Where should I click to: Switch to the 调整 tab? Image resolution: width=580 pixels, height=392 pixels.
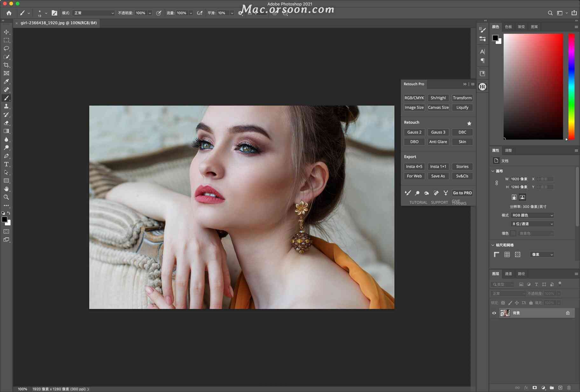pos(508,150)
